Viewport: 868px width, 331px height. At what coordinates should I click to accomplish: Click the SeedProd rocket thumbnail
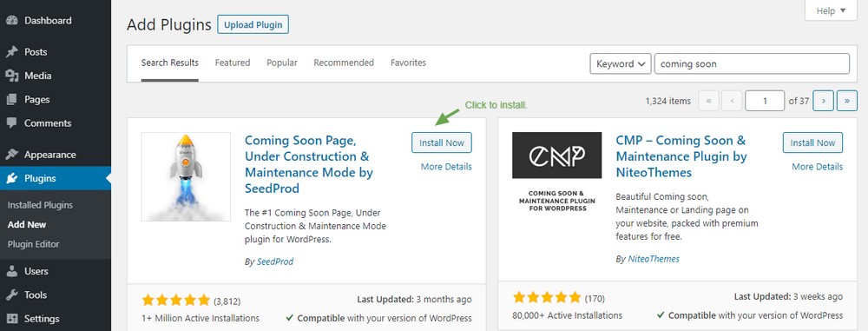(186, 176)
